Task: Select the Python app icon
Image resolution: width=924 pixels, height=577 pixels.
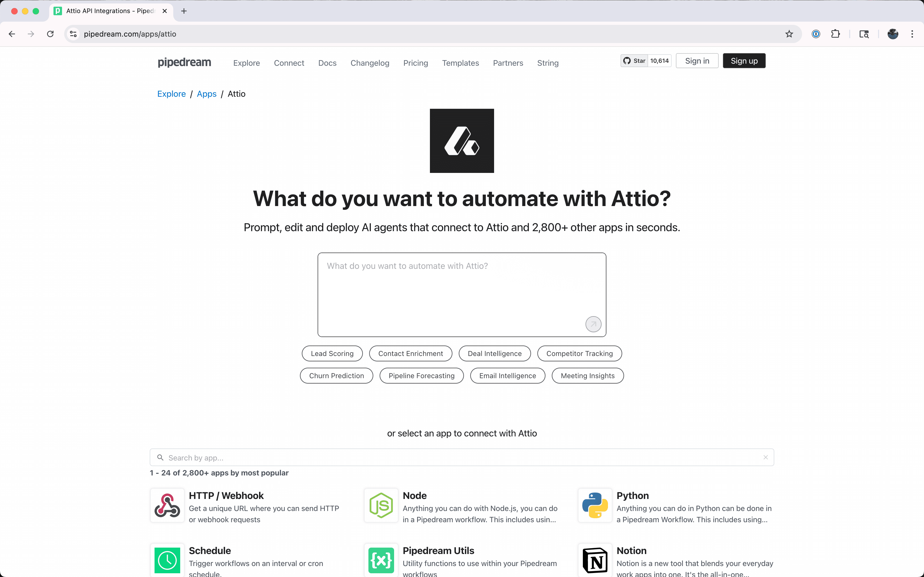Action: click(595, 506)
